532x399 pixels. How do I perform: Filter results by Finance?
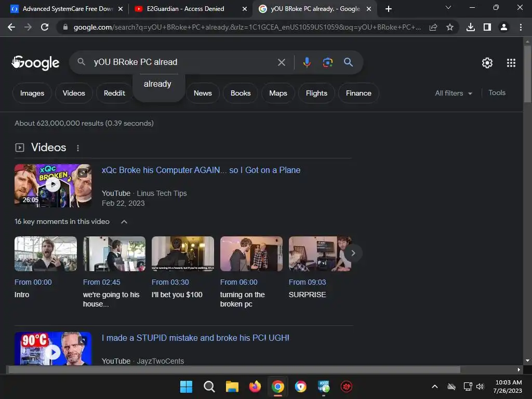coord(358,93)
